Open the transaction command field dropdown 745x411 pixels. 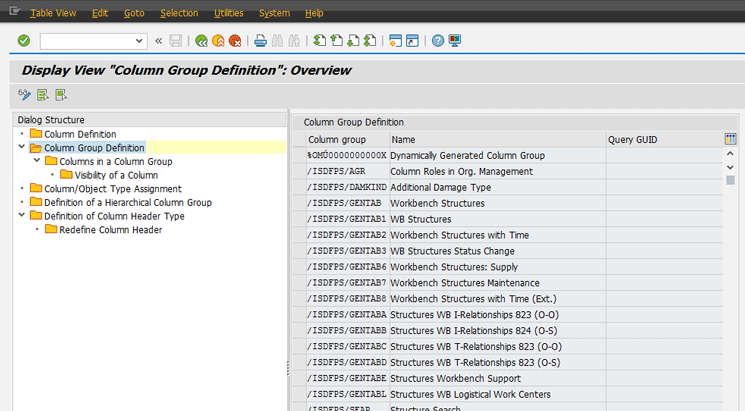click(139, 41)
